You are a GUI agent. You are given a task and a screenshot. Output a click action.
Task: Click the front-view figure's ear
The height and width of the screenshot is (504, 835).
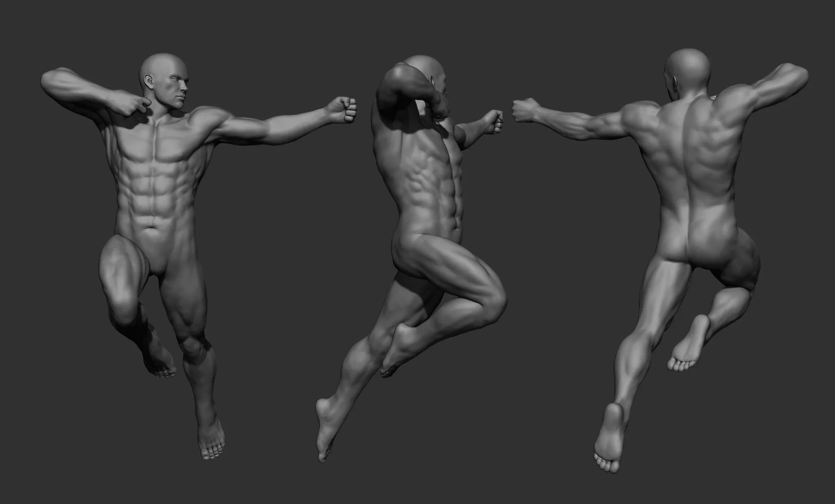[149, 82]
